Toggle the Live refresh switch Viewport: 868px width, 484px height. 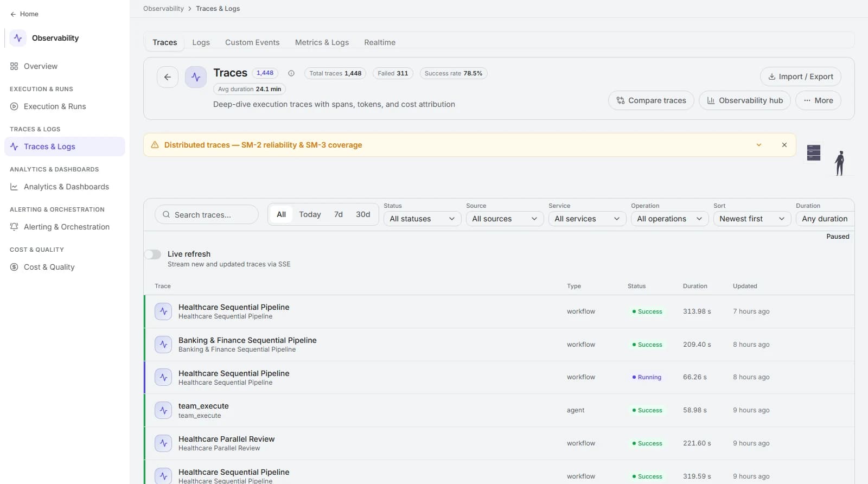pos(152,254)
